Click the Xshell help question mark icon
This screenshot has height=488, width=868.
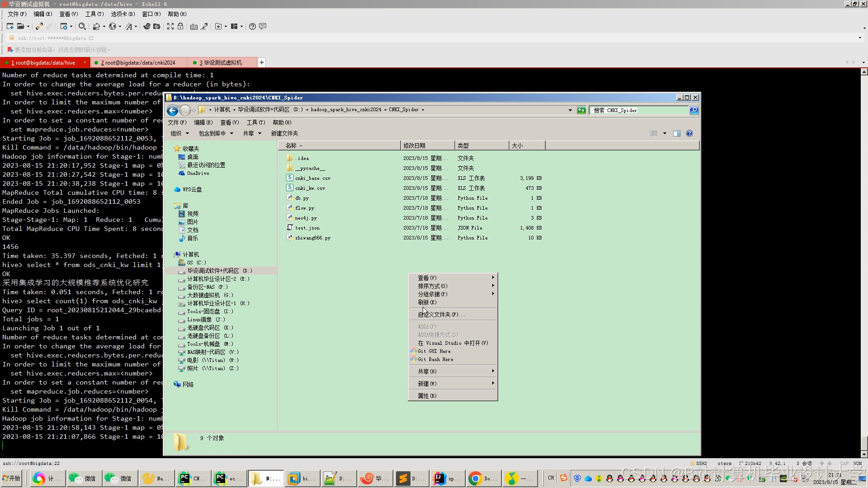tap(252, 26)
